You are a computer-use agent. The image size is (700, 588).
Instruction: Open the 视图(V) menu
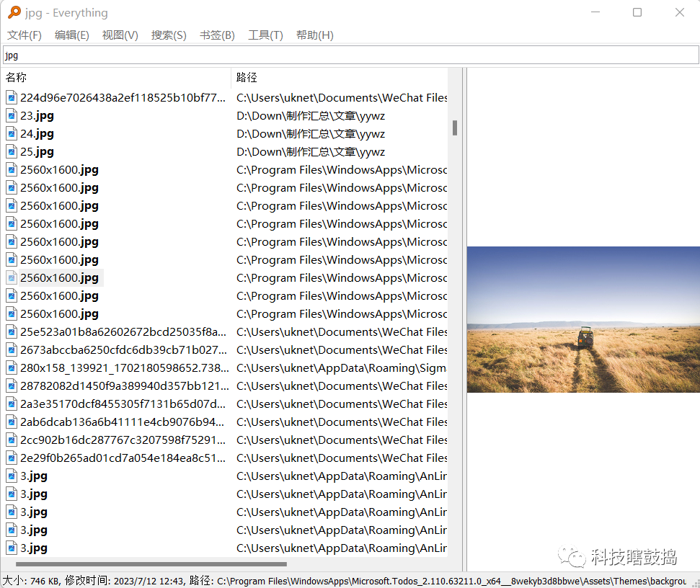pos(120,35)
